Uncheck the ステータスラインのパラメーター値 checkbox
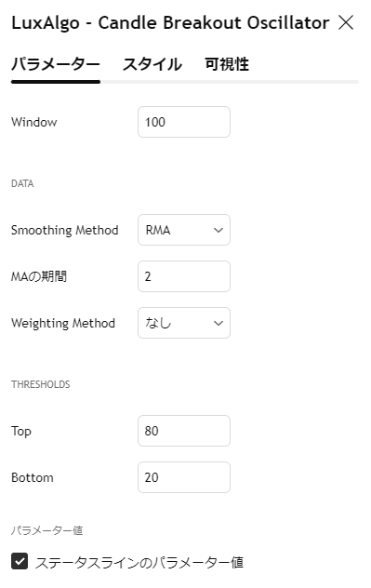Screen dimensions: 371x588 point(20,561)
